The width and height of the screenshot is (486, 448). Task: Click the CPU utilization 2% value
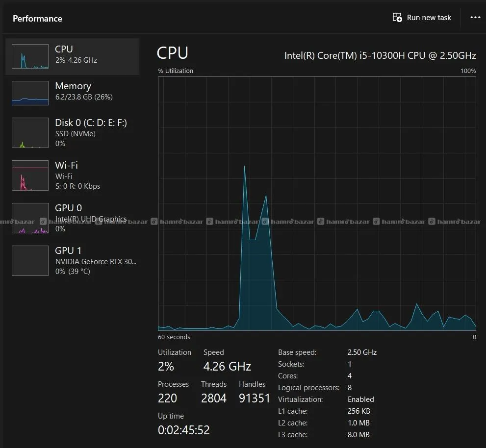(x=166, y=366)
